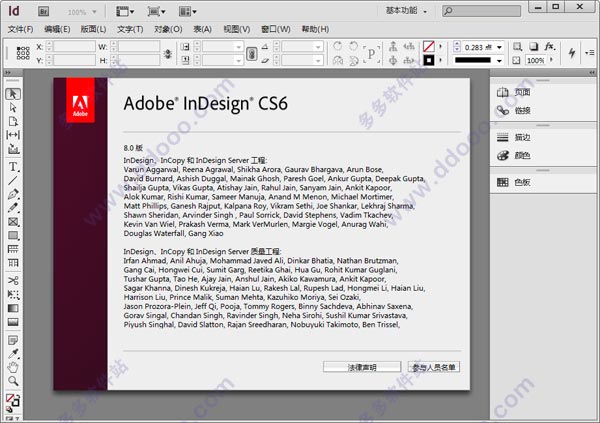This screenshot has height=423, width=600.
Task: Select the Type tool
Action: click(13, 167)
